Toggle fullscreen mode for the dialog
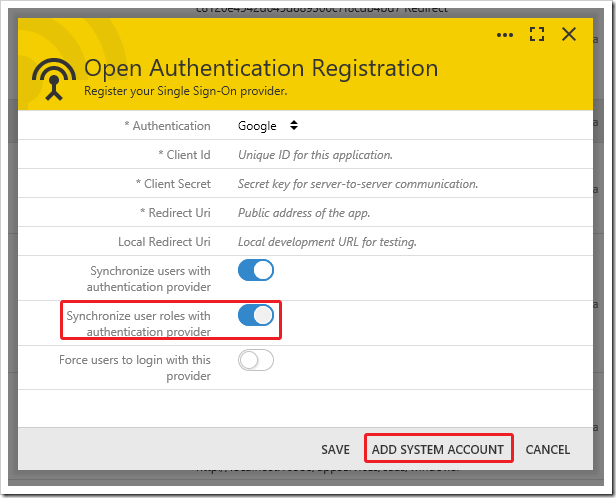 click(x=537, y=34)
